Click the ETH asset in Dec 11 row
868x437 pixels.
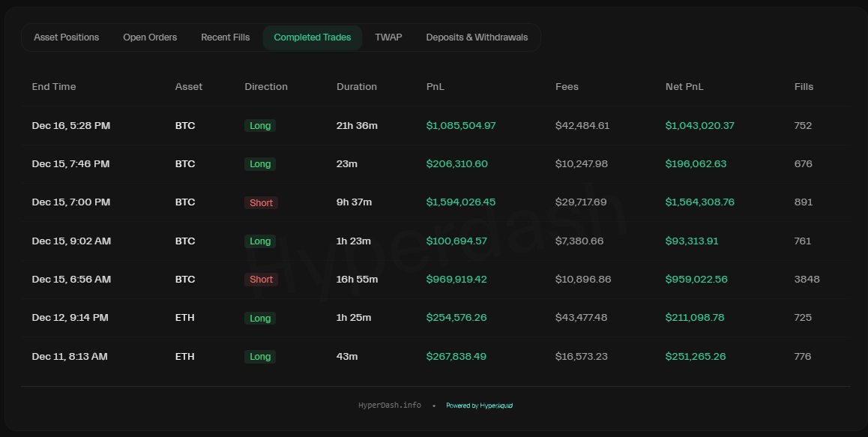[x=184, y=357]
